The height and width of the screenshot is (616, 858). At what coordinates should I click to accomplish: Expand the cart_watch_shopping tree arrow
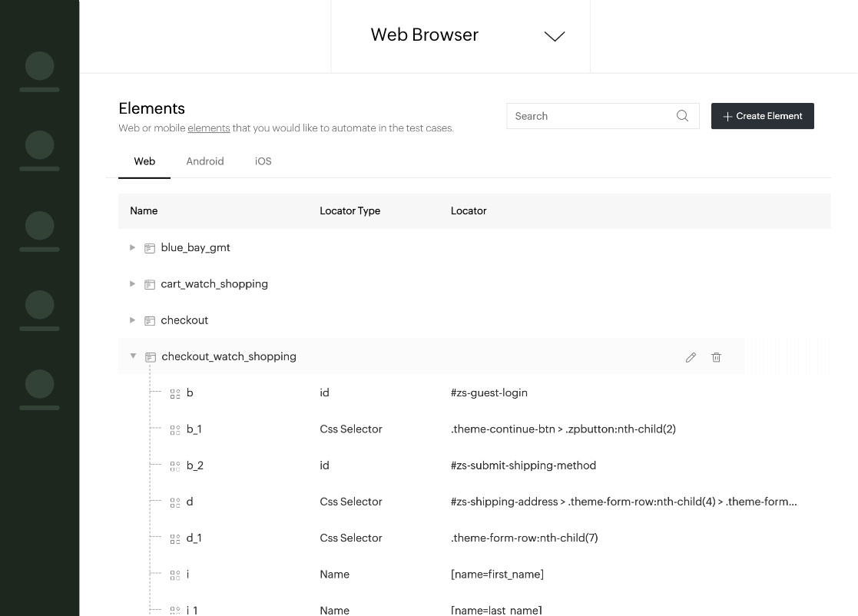[x=132, y=283]
